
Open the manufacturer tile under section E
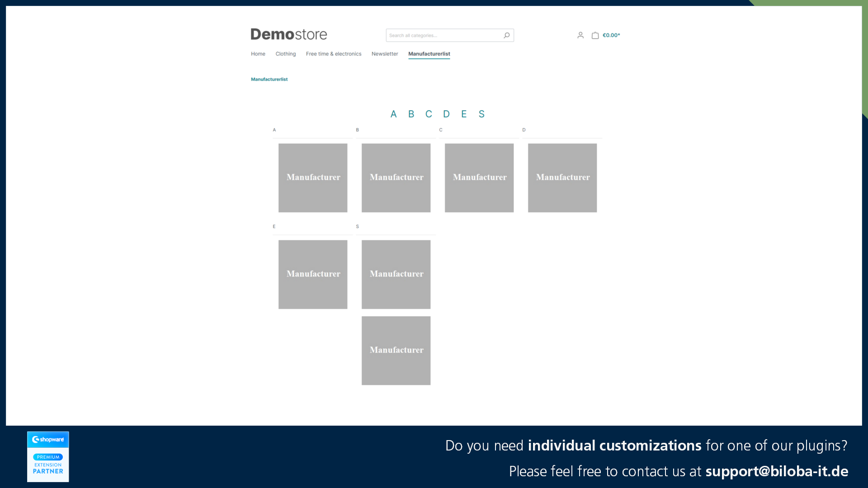click(x=313, y=275)
